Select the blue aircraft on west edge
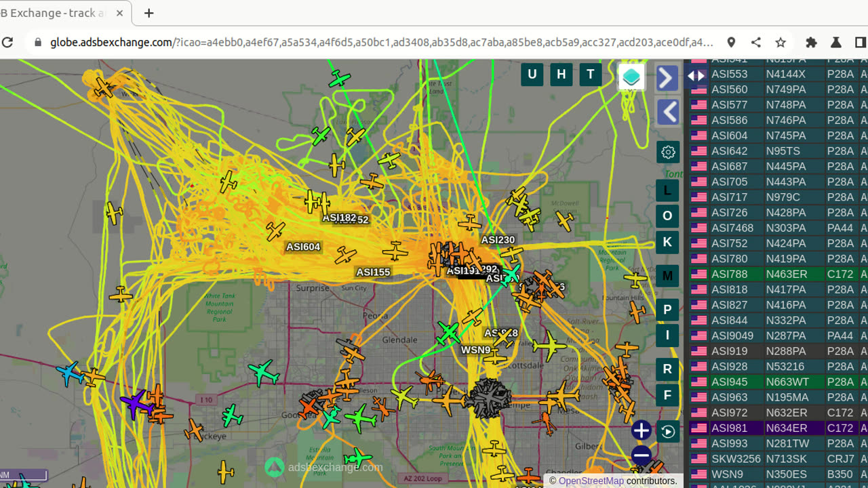 [68, 373]
